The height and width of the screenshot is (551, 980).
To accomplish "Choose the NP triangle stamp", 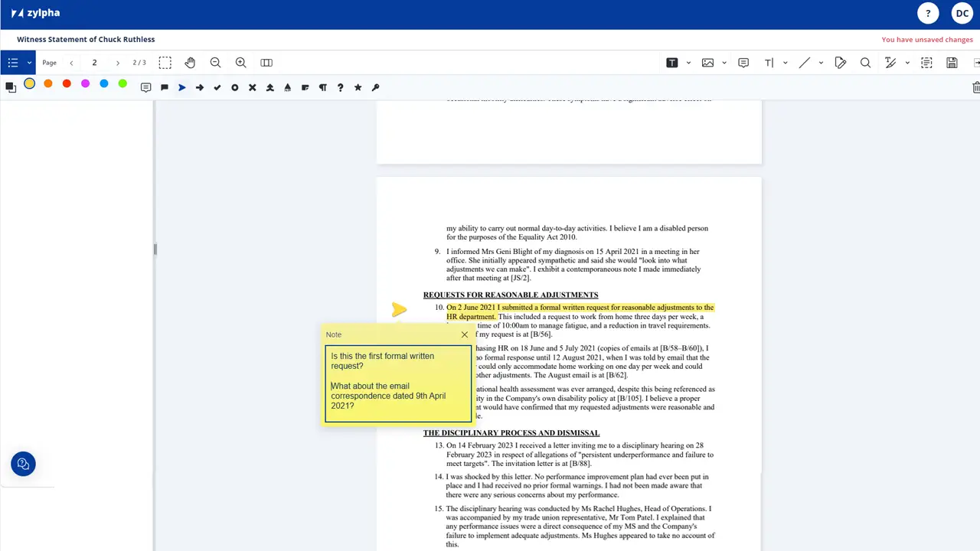I will pos(288,87).
